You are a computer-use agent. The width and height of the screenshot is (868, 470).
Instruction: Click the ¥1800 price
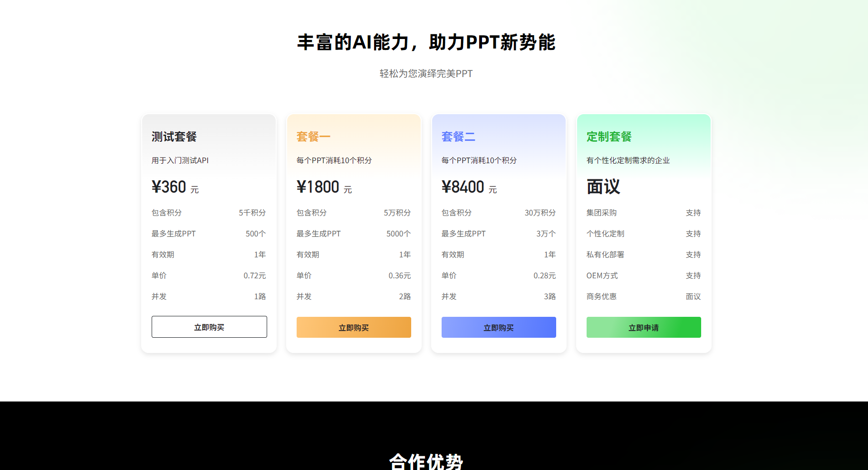tap(318, 187)
